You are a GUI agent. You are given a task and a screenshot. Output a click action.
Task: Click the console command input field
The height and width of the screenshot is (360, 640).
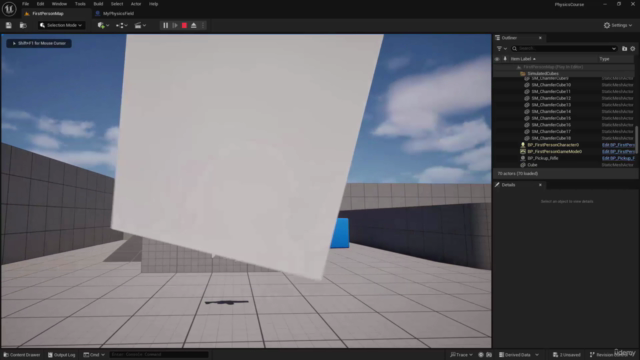tap(159, 355)
